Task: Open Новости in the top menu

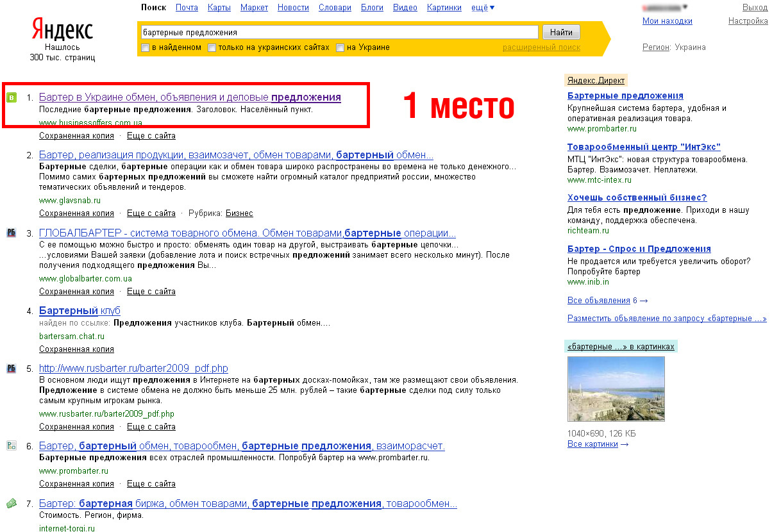Action: point(293,8)
